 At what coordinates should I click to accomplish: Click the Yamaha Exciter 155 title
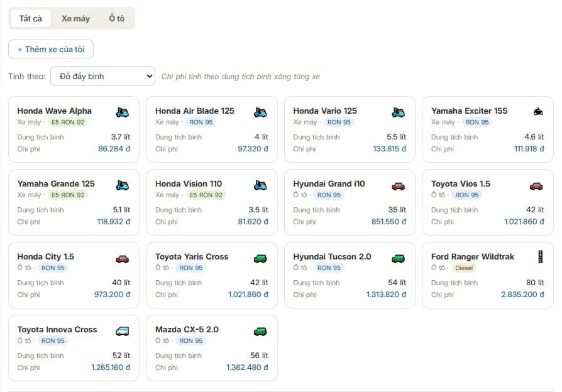[x=469, y=111]
